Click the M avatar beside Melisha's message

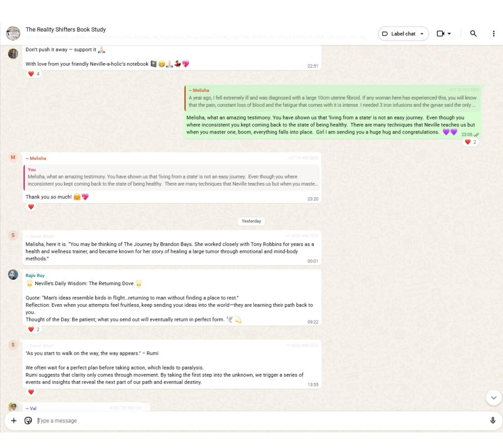(13, 157)
